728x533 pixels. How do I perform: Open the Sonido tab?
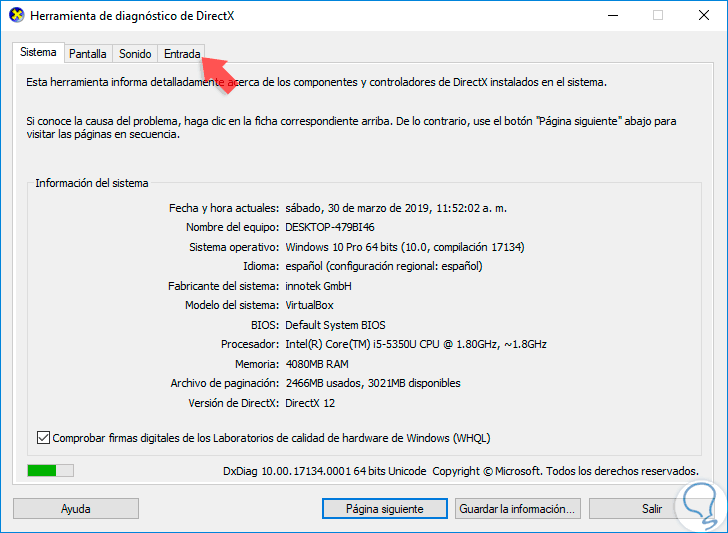[x=135, y=54]
